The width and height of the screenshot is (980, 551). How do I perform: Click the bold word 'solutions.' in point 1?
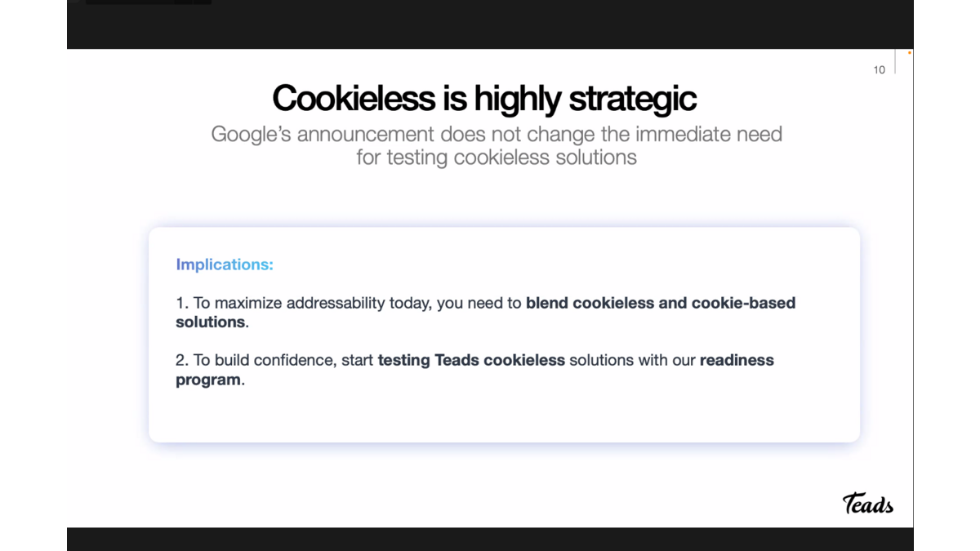[212, 322]
